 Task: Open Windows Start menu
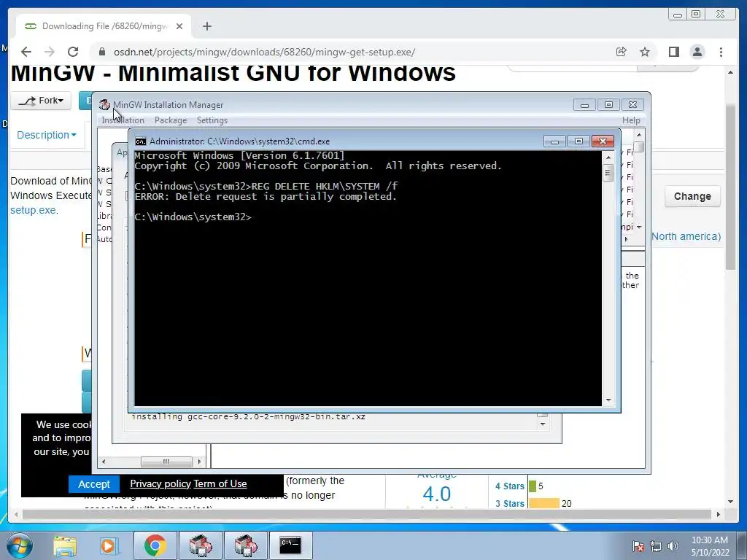[x=19, y=545]
